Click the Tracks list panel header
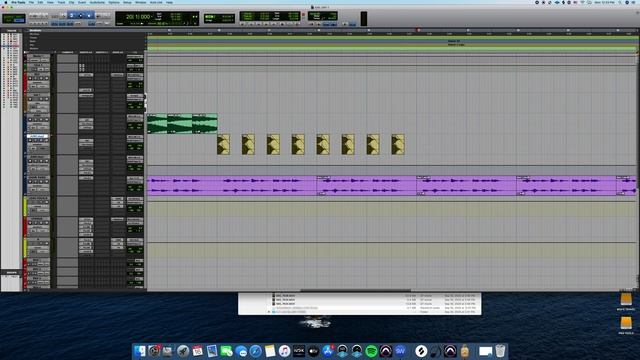640x360 pixels. tap(11, 30)
